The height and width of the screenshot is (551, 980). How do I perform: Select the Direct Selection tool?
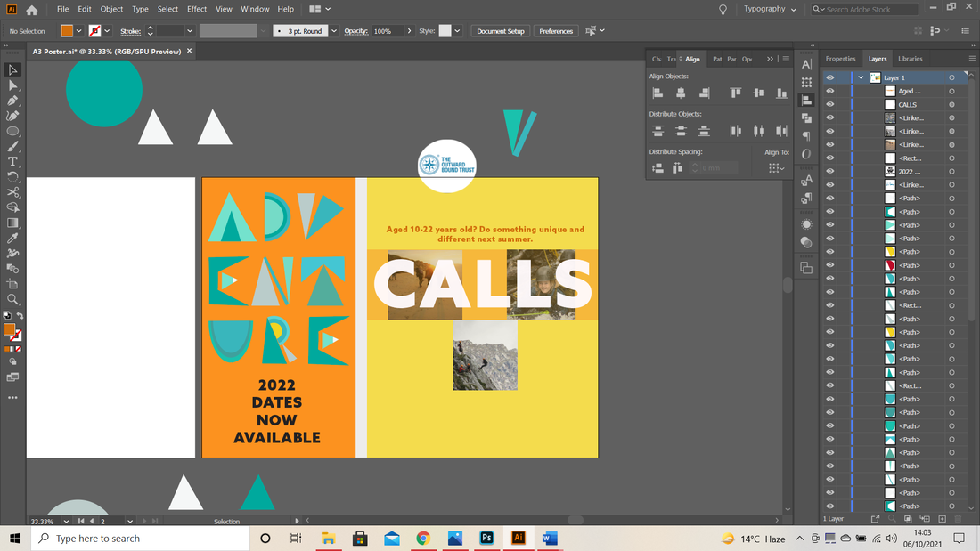tap(12, 85)
